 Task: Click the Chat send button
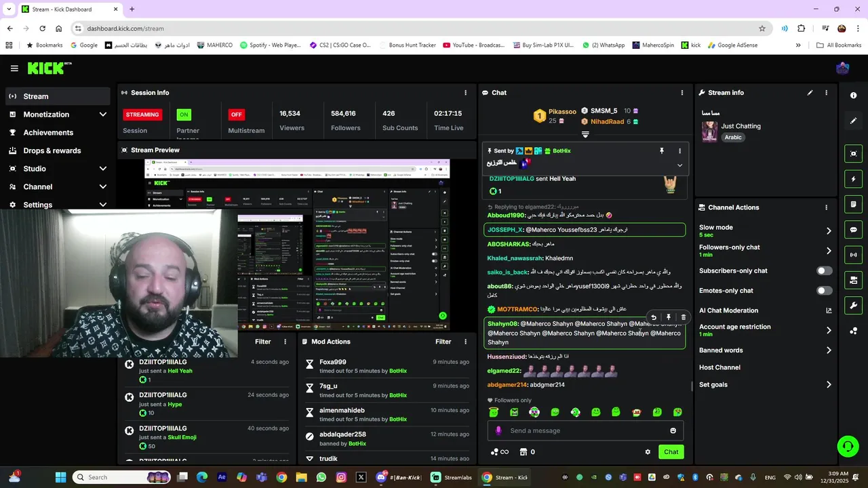click(671, 452)
